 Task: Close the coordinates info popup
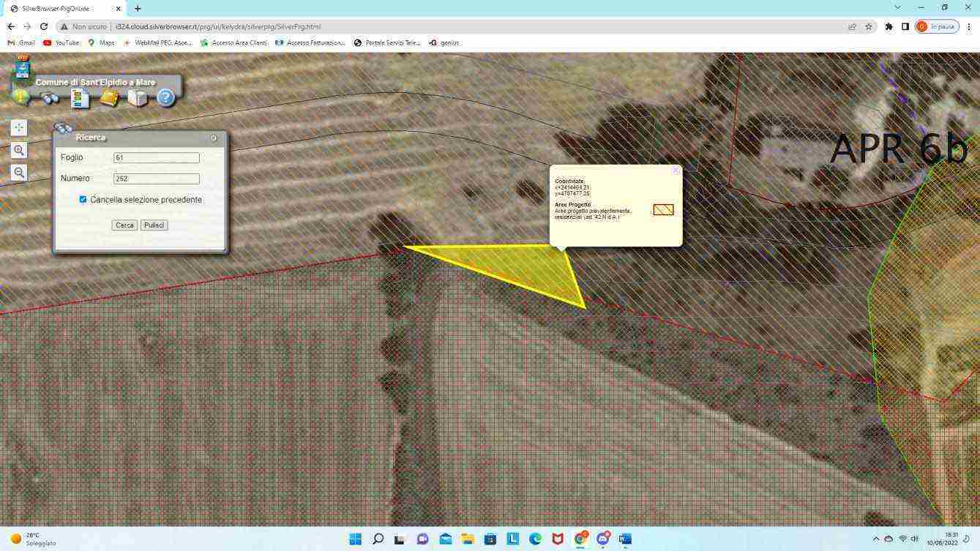tap(676, 170)
